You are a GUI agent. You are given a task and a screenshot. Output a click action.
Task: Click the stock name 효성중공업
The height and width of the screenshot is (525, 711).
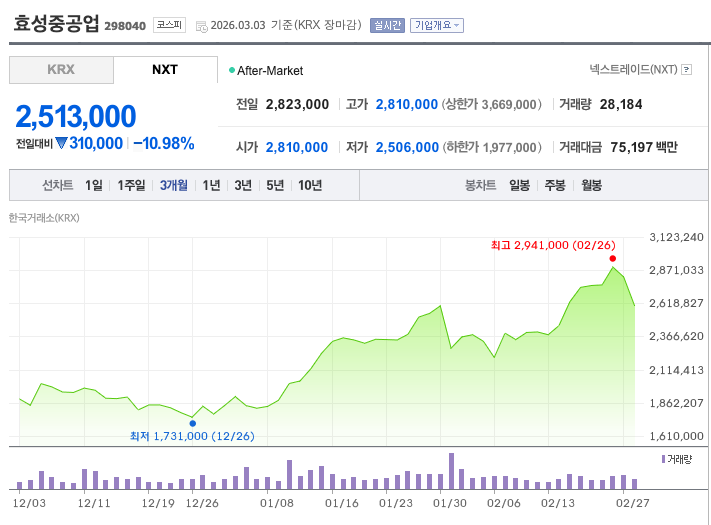tap(56, 24)
